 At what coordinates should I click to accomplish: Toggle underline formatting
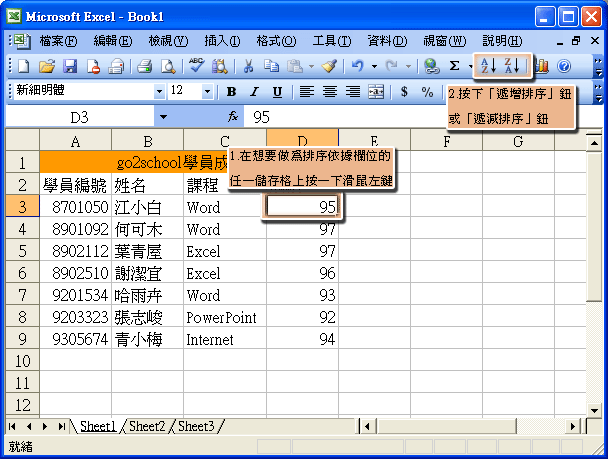(277, 92)
